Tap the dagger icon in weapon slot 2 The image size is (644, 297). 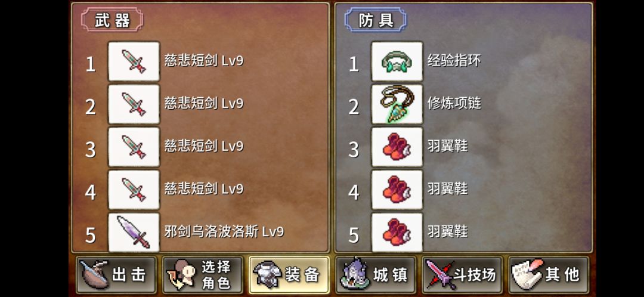(134, 104)
